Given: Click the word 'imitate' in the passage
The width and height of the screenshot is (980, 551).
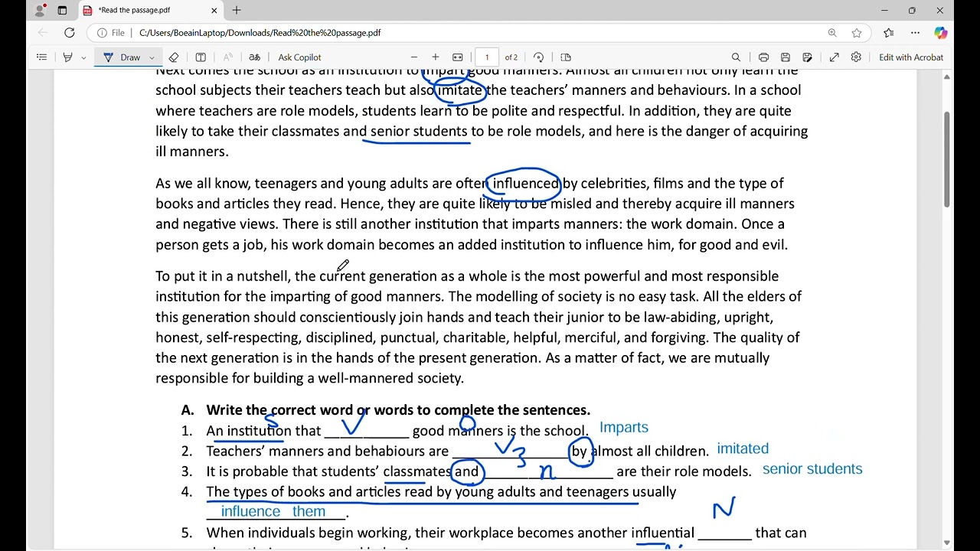Looking at the screenshot, I should point(460,90).
